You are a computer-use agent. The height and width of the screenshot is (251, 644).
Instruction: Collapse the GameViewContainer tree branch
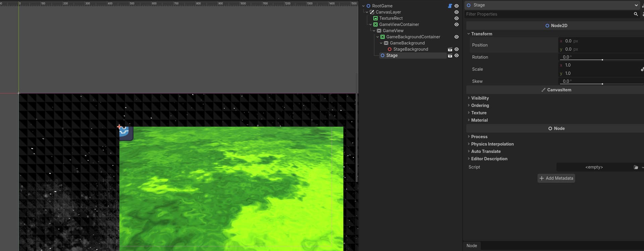(x=370, y=24)
